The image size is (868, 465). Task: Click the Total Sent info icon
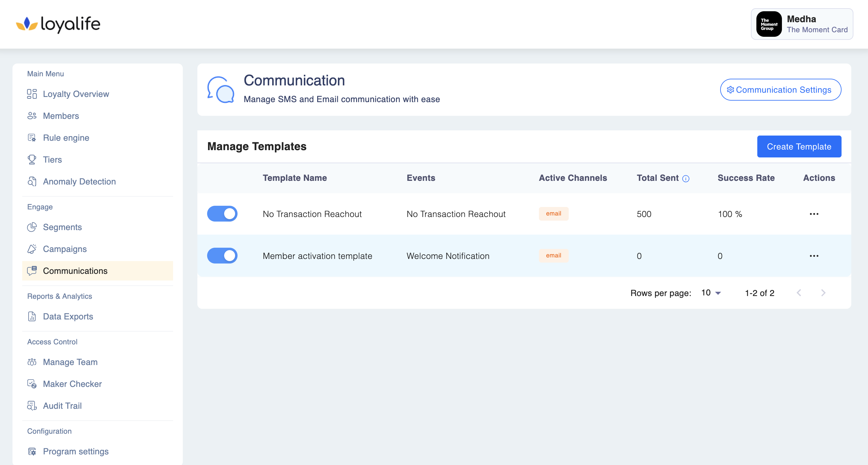(x=686, y=178)
